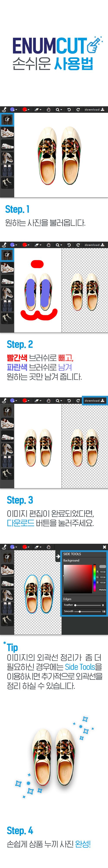Select the hand pan tool in Step 2 toolbar

tap(48, 245)
